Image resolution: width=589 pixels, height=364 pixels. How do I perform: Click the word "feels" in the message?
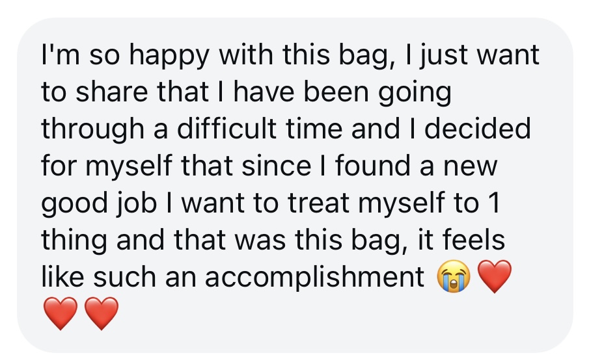(474, 239)
